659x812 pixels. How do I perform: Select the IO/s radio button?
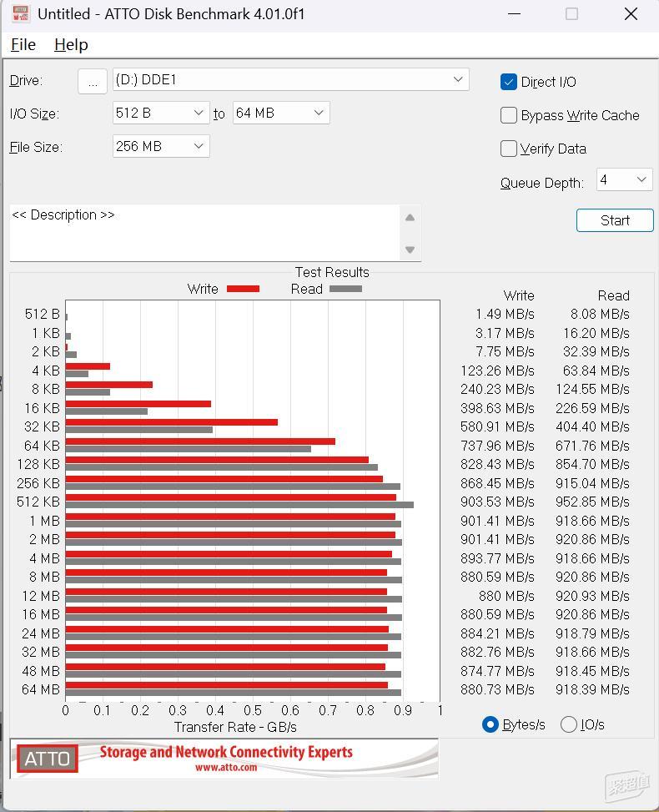click(x=568, y=724)
